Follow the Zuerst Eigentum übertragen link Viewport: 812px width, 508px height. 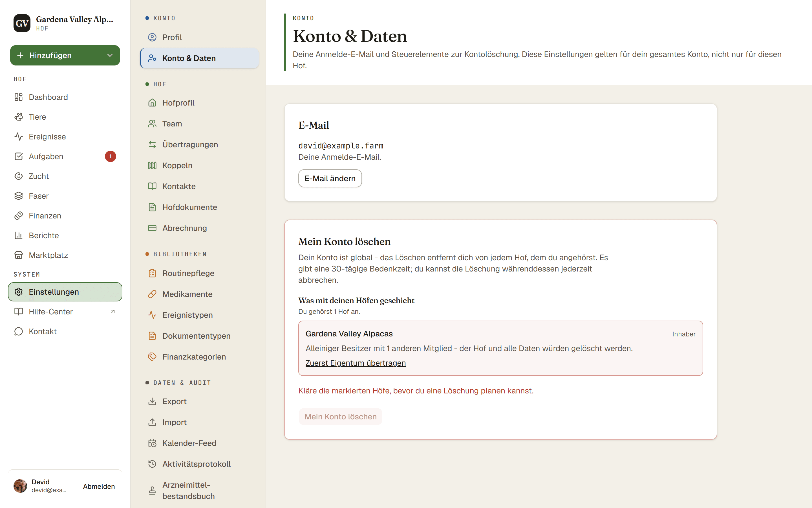pos(355,363)
